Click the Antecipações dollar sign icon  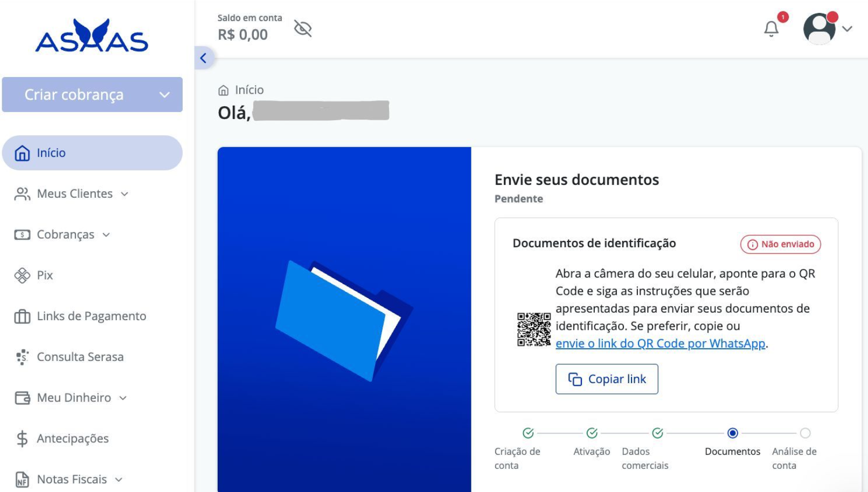coord(22,439)
